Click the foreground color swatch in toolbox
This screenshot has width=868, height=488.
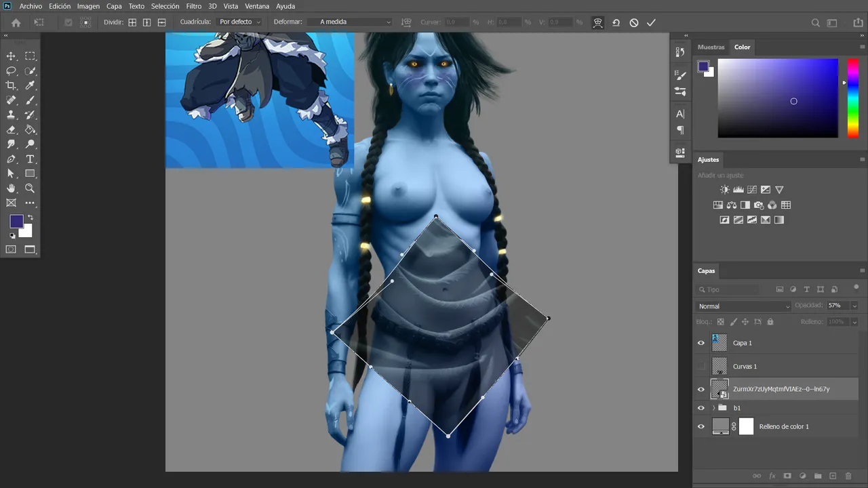16,222
